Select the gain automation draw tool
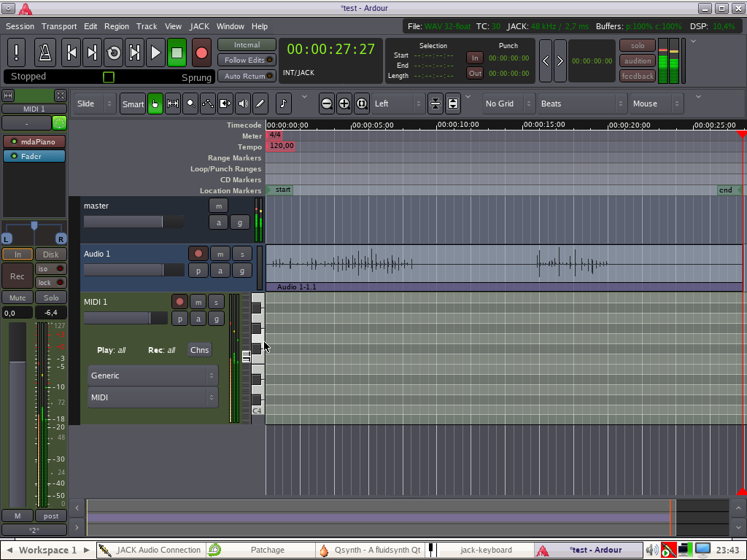747x560 pixels. (208, 104)
